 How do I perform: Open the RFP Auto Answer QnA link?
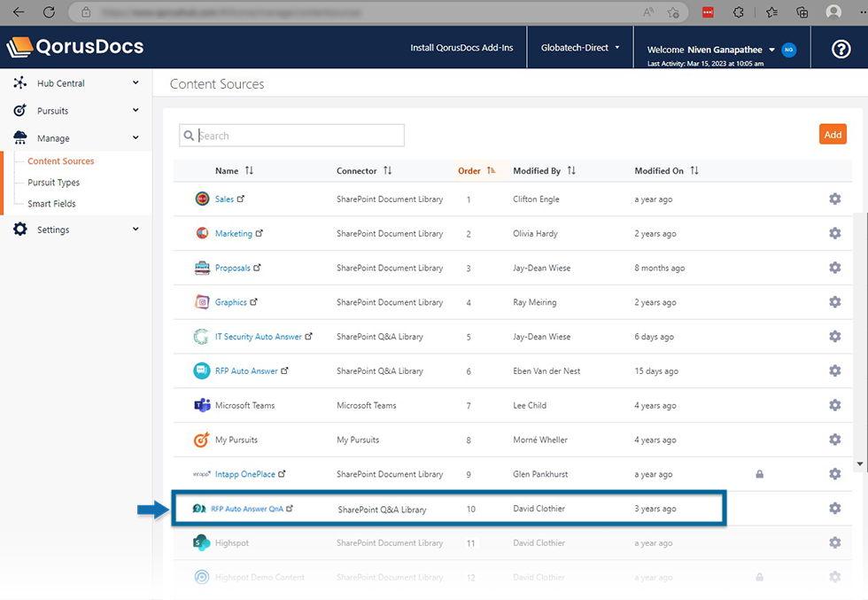[x=247, y=509]
